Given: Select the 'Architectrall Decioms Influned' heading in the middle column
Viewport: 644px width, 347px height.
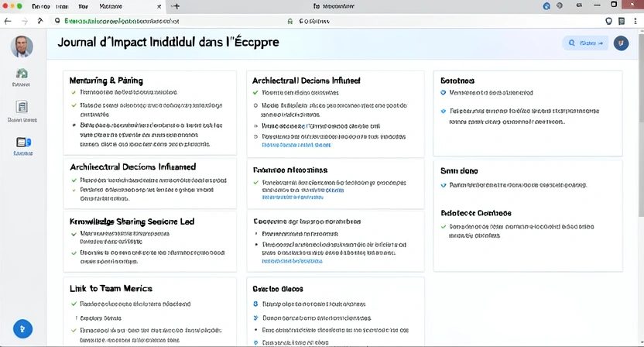Looking at the screenshot, I should pyautogui.click(x=306, y=81).
